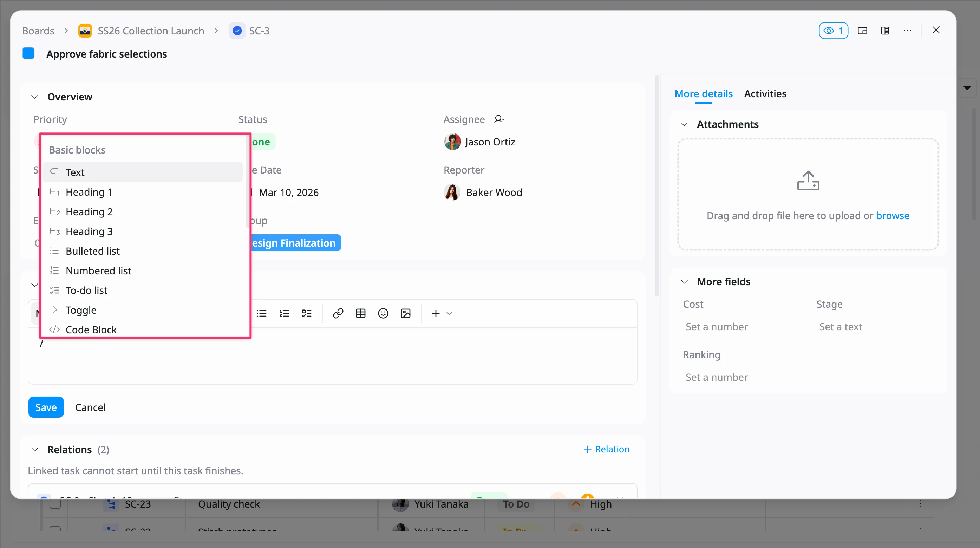Screen dimensions: 980x548
Task: Open SC-3 breadcrumb link
Action: point(259,31)
